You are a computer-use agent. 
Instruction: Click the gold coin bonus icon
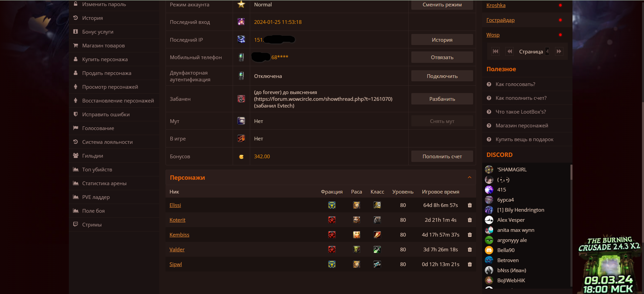pyautogui.click(x=241, y=157)
